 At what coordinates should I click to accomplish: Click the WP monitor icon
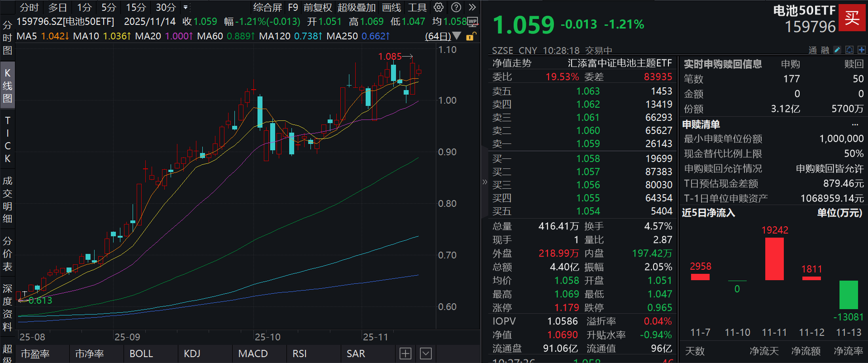[x=472, y=21]
